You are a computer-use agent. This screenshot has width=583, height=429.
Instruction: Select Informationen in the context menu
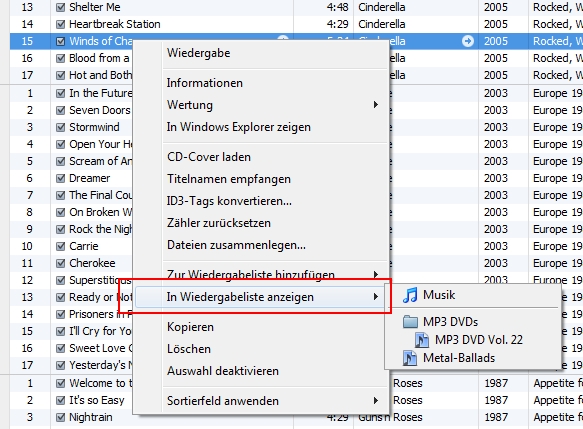point(204,83)
